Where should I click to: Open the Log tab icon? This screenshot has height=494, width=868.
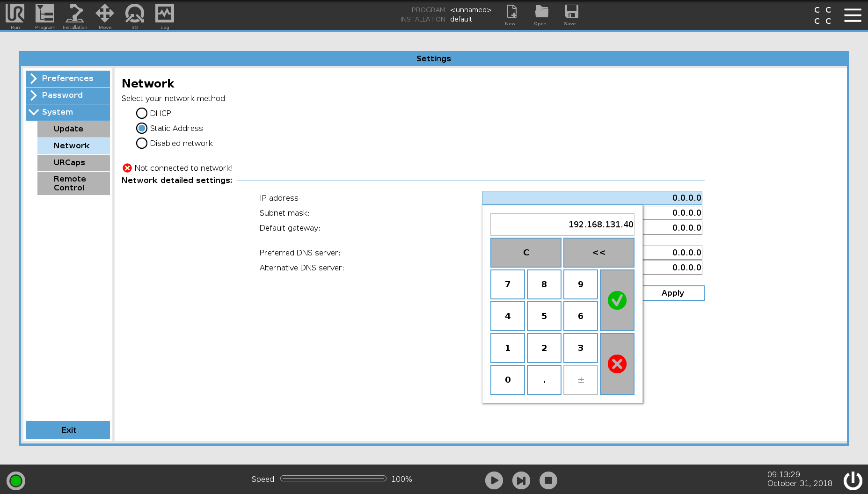click(x=165, y=14)
